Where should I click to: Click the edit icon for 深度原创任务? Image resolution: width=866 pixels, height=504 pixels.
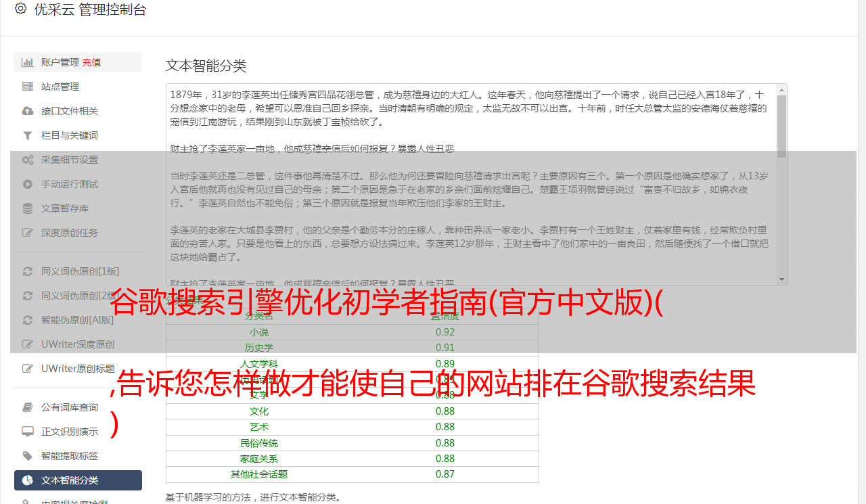[28, 233]
